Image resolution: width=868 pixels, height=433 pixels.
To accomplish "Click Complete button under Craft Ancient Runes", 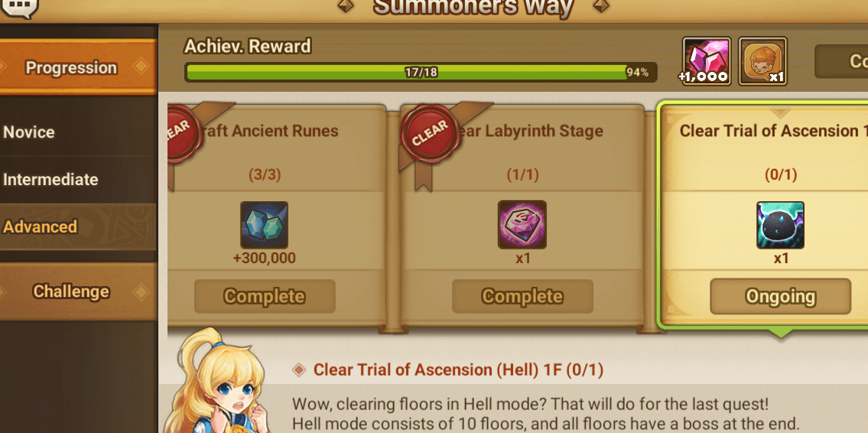I will coord(265,296).
